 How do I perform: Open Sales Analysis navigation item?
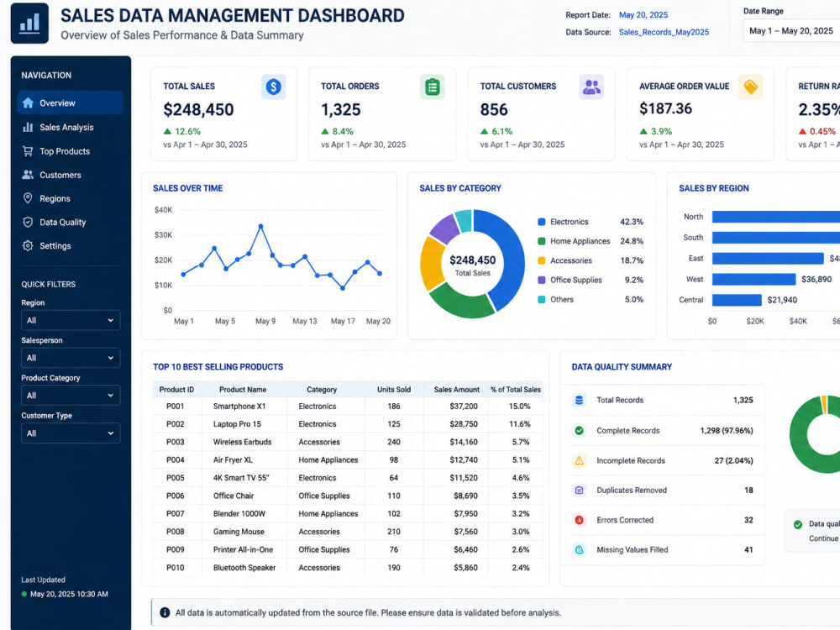[71, 127]
